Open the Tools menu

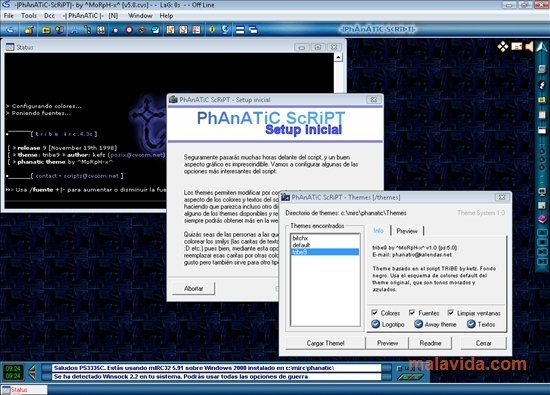[29, 16]
